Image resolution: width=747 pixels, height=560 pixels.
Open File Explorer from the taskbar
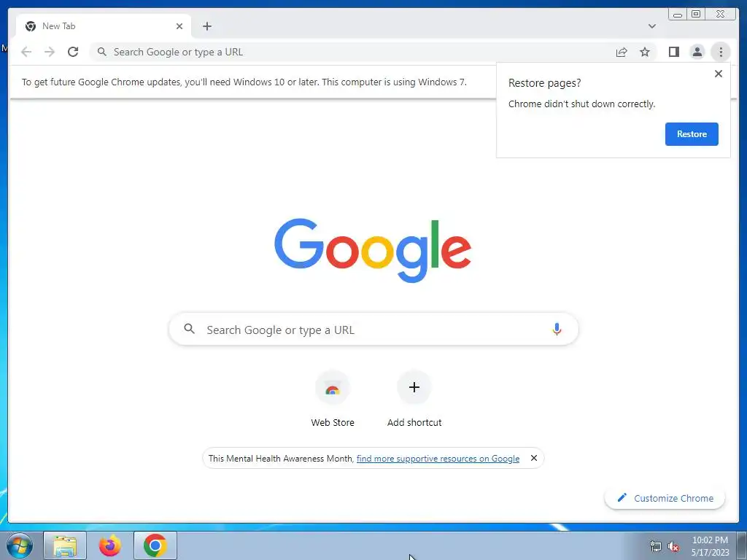coord(65,545)
